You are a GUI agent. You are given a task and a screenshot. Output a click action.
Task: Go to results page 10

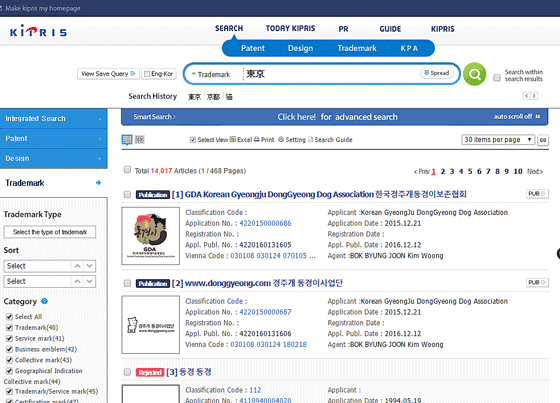coord(518,171)
